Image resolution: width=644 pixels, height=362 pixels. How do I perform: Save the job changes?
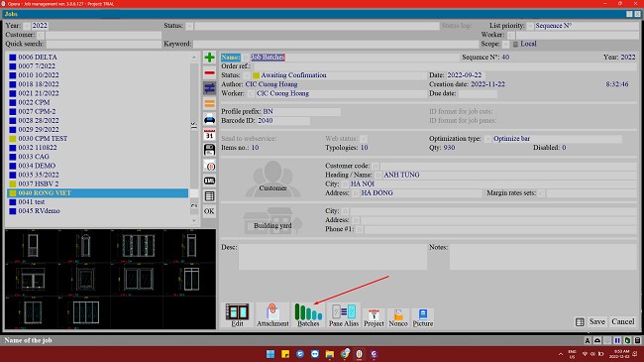(596, 321)
